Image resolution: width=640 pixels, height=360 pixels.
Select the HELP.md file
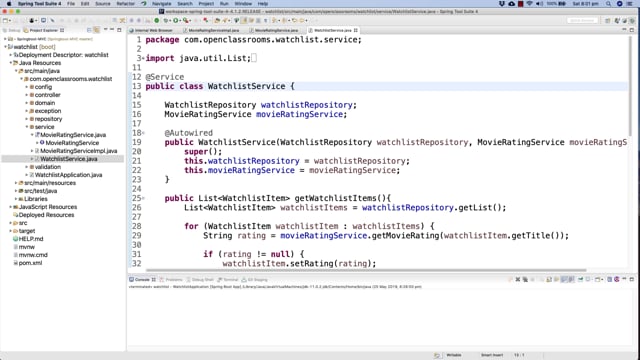(x=31, y=239)
